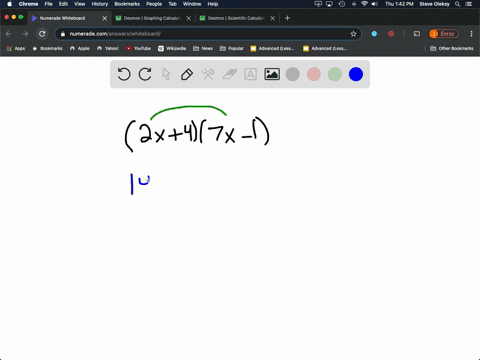
Task: Go back in Chrome
Action: pyautogui.click(x=9, y=34)
